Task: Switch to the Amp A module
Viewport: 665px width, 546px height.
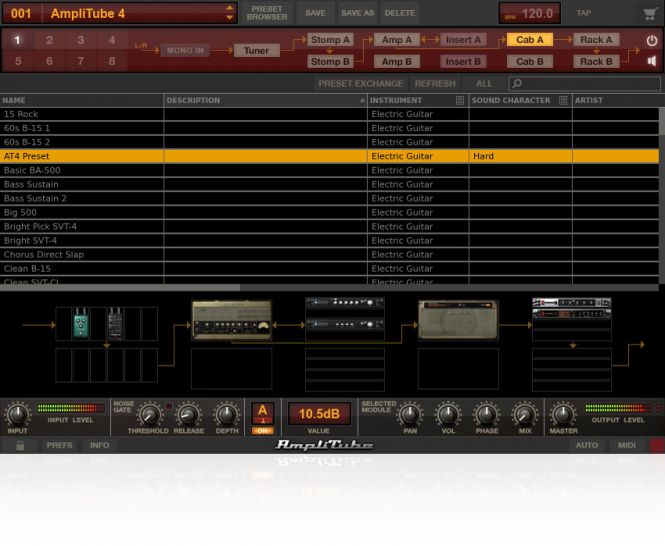Action: pyautogui.click(x=397, y=40)
